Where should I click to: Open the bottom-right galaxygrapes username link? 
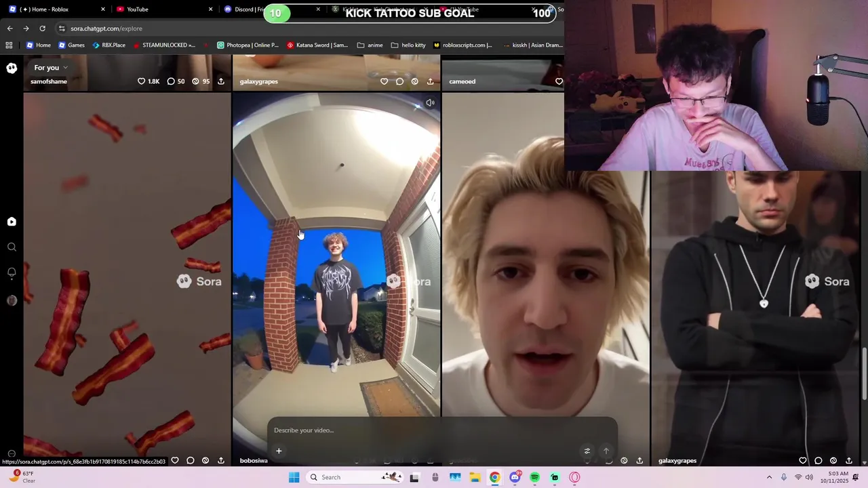677,460
